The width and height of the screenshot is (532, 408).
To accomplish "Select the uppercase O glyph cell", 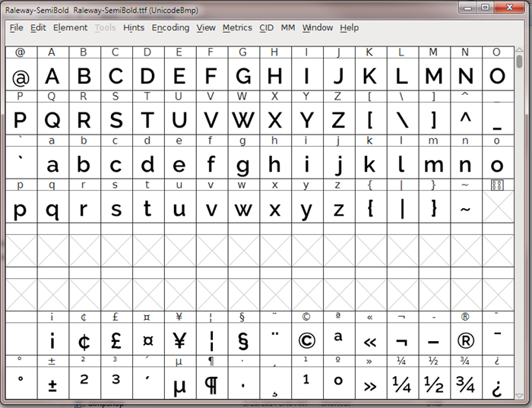I will tap(498, 74).
